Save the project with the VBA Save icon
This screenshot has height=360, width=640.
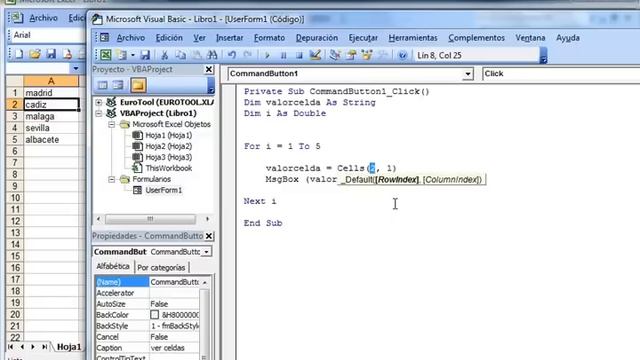pos(145,55)
